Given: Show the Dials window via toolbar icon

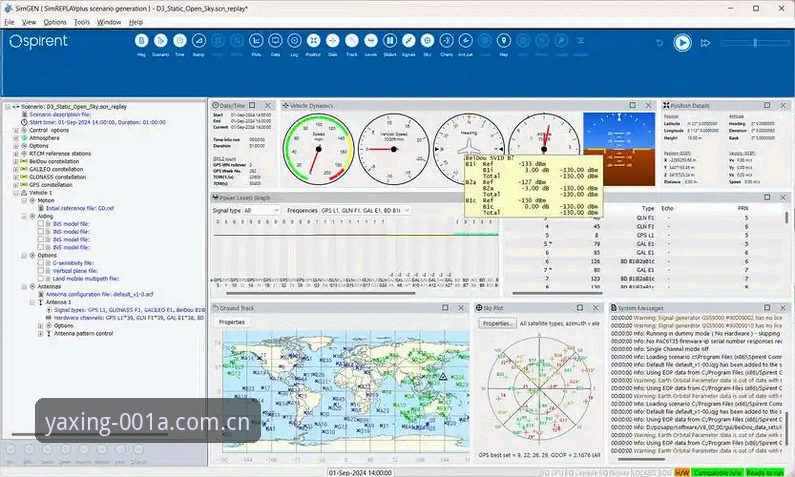Looking at the screenshot, I should pyautogui.click(x=333, y=41).
